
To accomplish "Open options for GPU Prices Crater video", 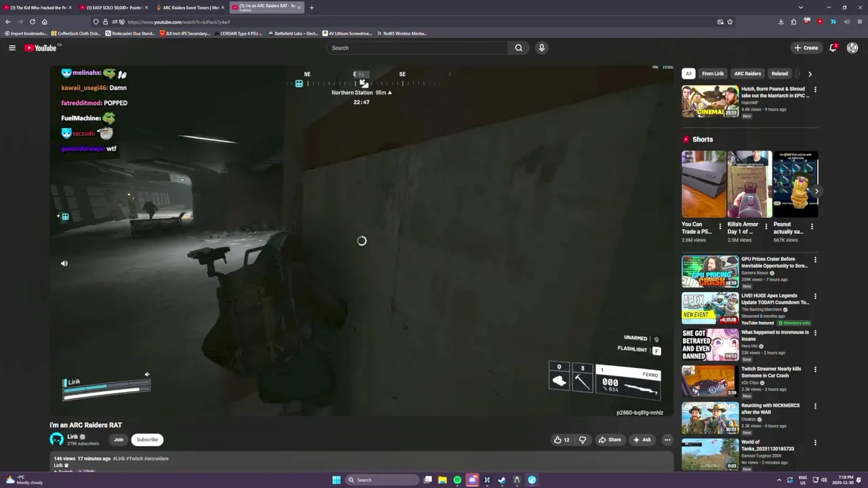I will [815, 260].
